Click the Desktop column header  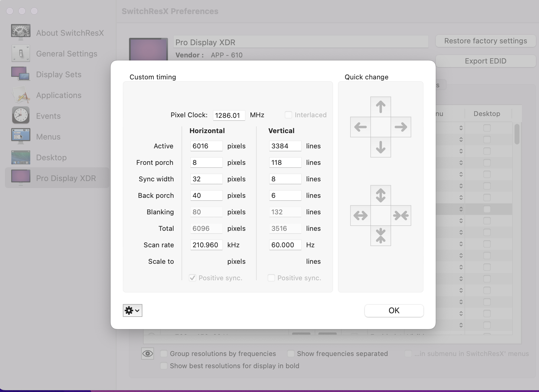tap(487, 114)
